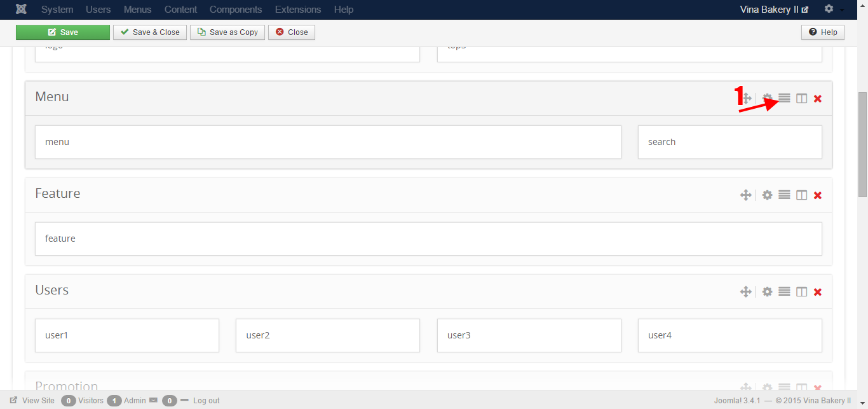Viewport: 868px width, 409px height.
Task: Open the top-right admin gear dropdown
Action: 833,10
